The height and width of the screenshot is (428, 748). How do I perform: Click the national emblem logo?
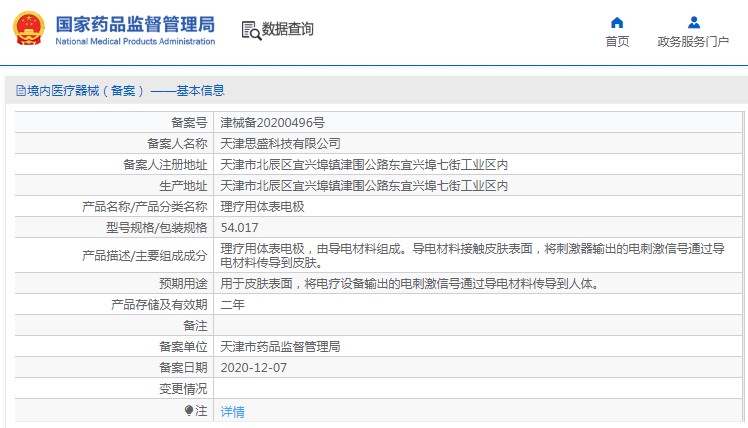(29, 29)
